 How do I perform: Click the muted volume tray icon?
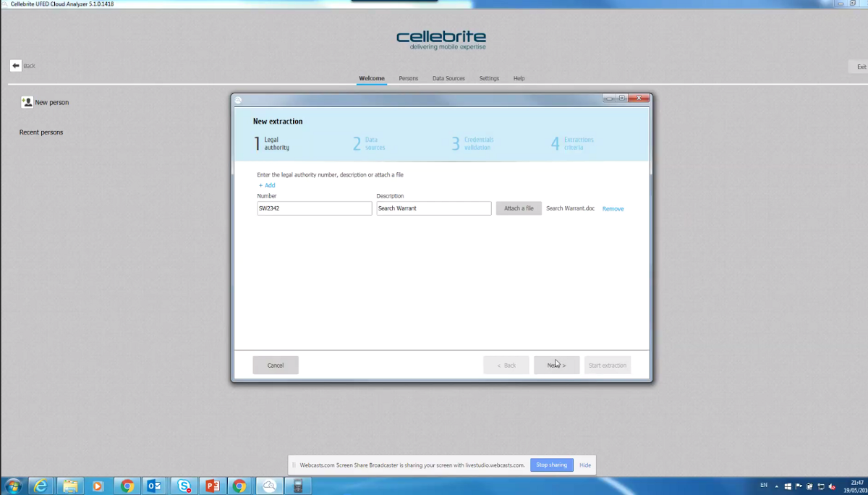coord(833,486)
